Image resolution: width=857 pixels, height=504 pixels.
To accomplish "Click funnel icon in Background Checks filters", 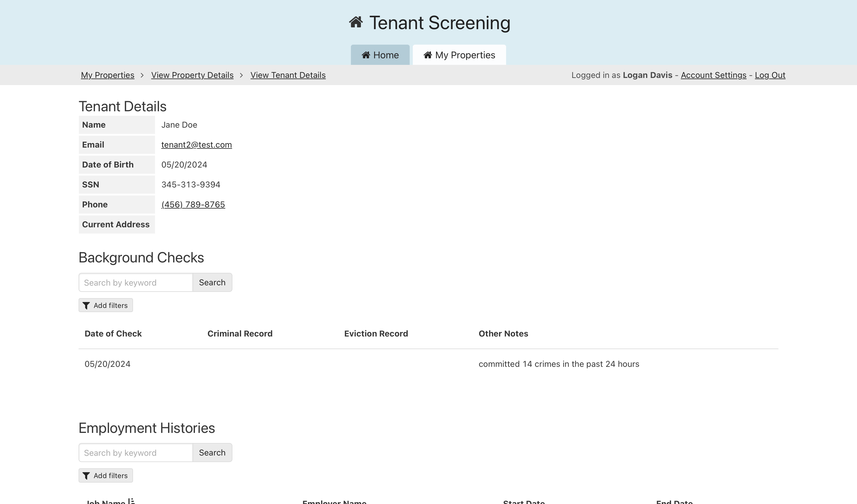I will pyautogui.click(x=86, y=306).
